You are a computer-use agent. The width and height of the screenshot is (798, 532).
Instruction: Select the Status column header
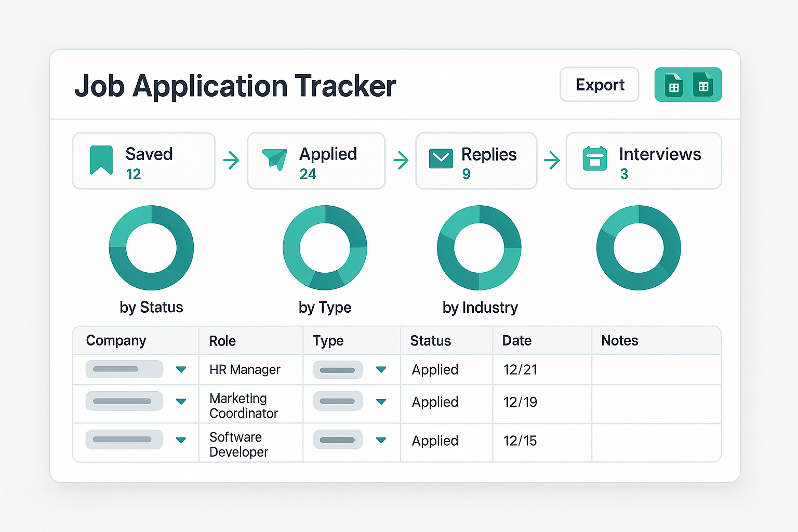coord(430,341)
